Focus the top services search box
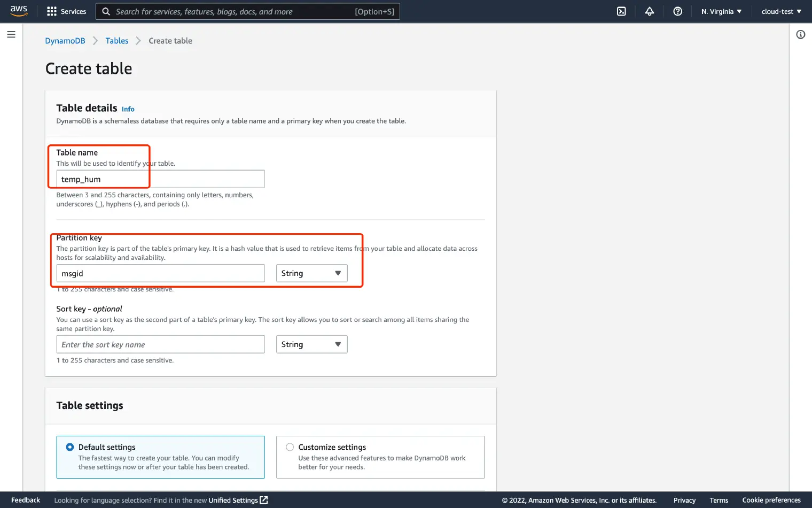 (x=248, y=11)
